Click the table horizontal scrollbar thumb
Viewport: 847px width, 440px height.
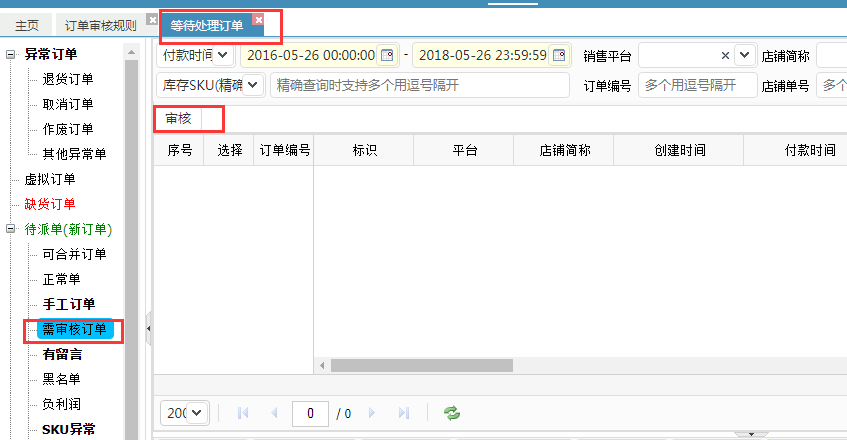pos(422,365)
